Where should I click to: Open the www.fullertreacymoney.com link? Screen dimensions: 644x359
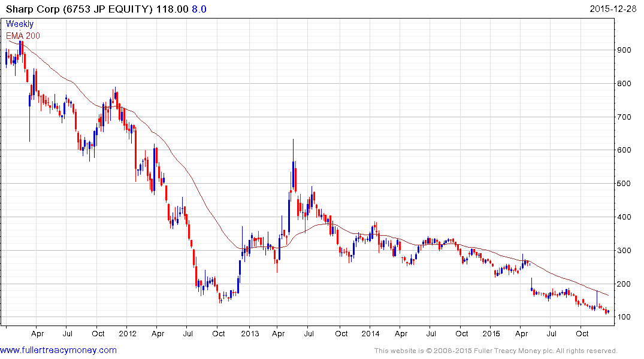(58, 350)
